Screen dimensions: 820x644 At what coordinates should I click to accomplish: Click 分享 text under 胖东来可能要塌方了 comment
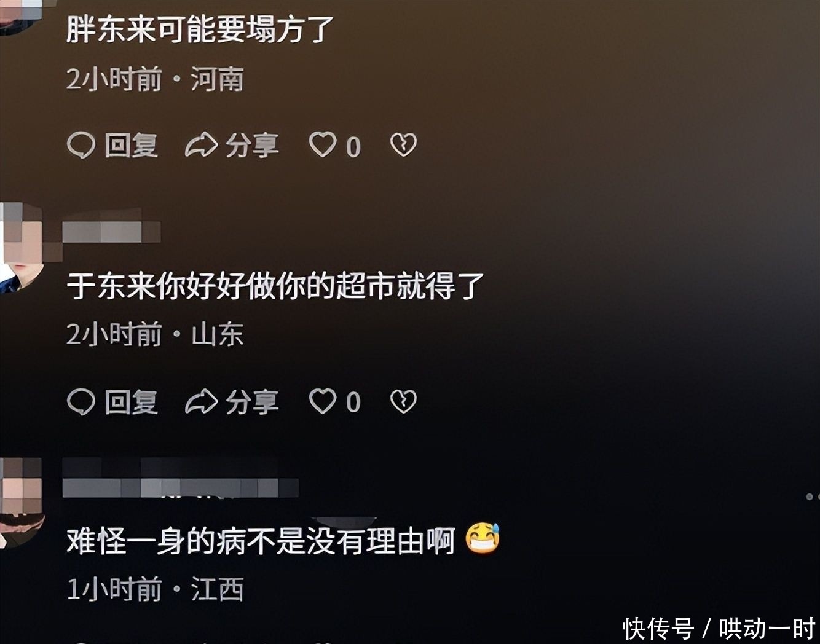252,146
